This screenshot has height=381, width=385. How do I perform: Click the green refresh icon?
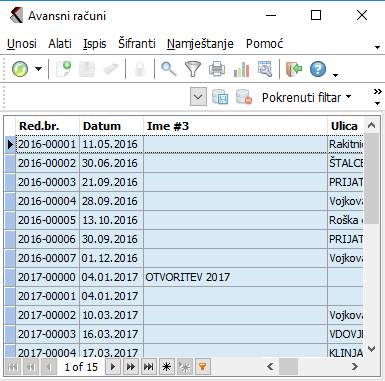click(20, 69)
